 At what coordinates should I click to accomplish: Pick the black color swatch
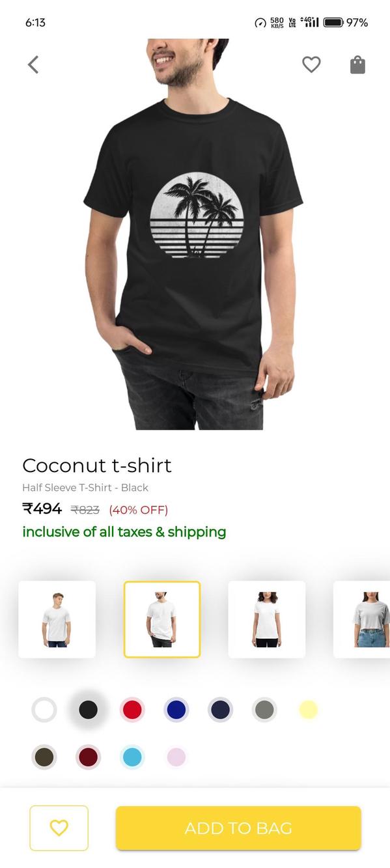[88, 709]
